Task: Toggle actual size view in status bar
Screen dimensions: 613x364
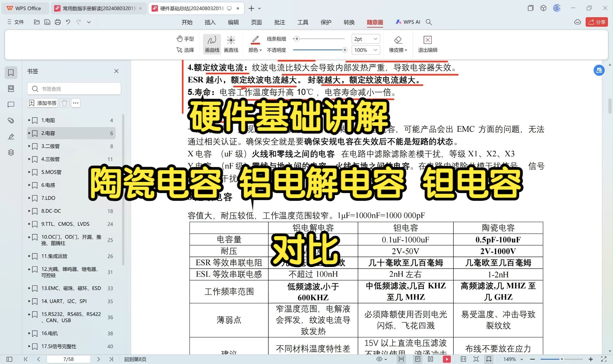Action: [463, 359]
